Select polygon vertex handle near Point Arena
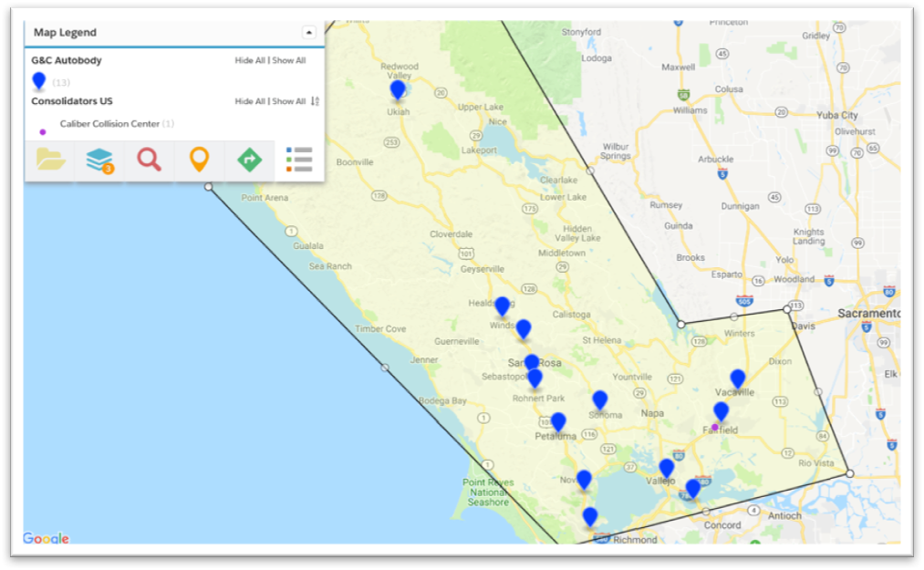The image size is (924, 570). coord(209,187)
